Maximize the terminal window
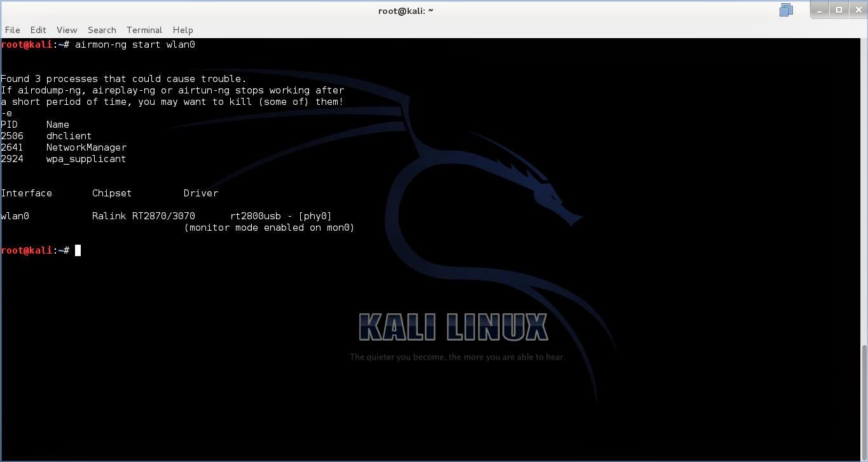The width and height of the screenshot is (868, 462). [x=839, y=10]
